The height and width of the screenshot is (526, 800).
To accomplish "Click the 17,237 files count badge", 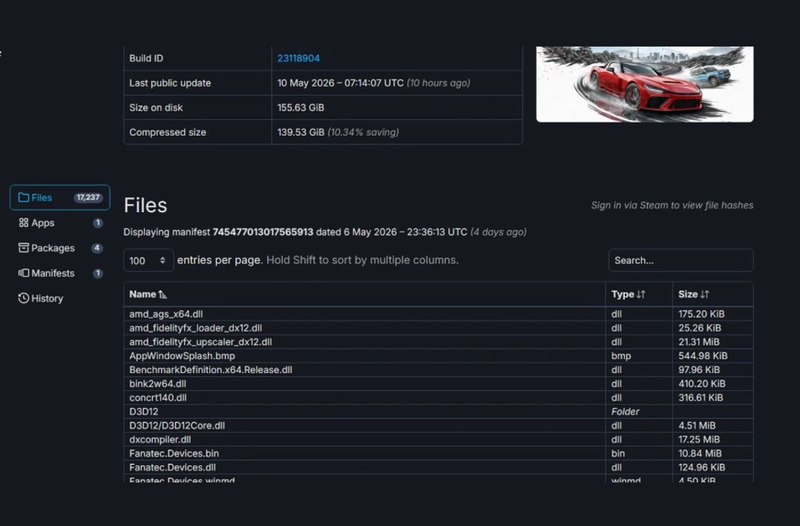I will pos(88,197).
